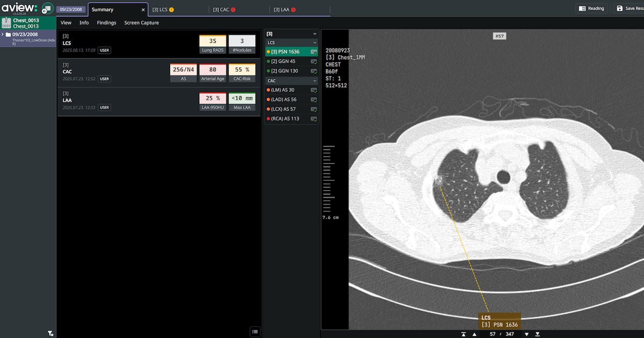Click the list view icon below summary
Image resolution: width=644 pixels, height=338 pixels.
(x=255, y=332)
